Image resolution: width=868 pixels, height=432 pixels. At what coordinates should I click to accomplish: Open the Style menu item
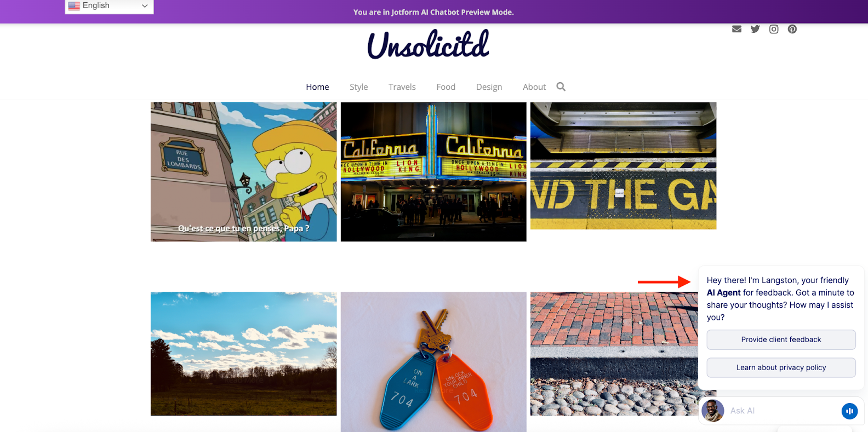coord(359,87)
